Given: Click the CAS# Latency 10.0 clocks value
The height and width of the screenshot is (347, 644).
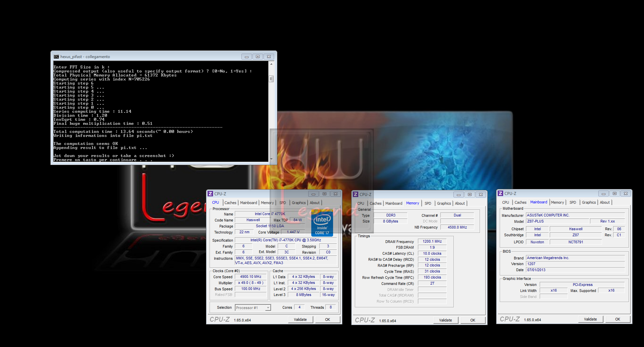Looking at the screenshot, I should point(432,254).
